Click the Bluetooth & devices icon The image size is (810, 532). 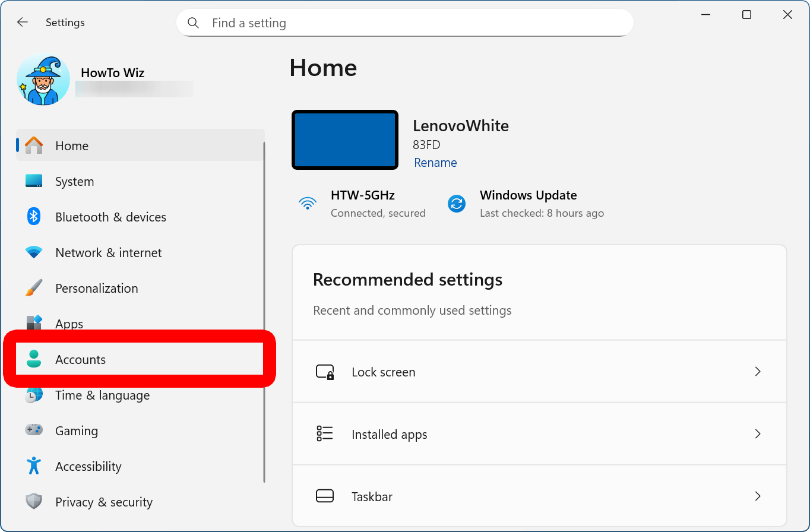(x=34, y=217)
